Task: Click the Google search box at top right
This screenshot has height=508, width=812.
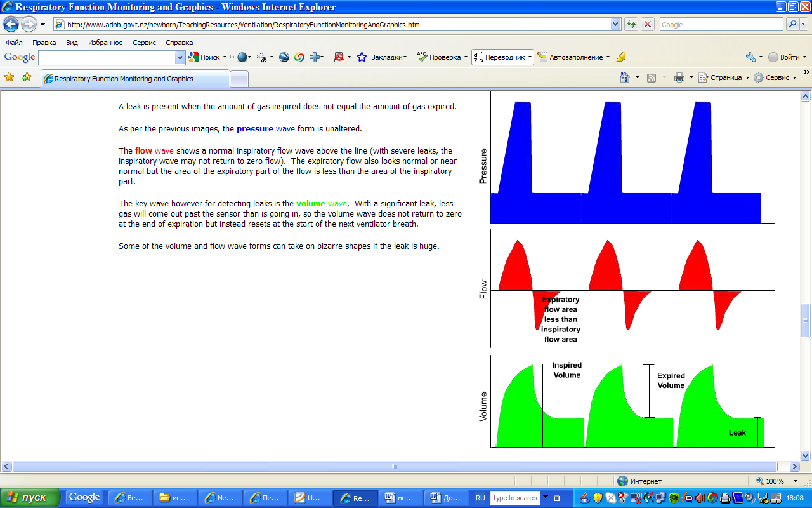Action: tap(721, 25)
